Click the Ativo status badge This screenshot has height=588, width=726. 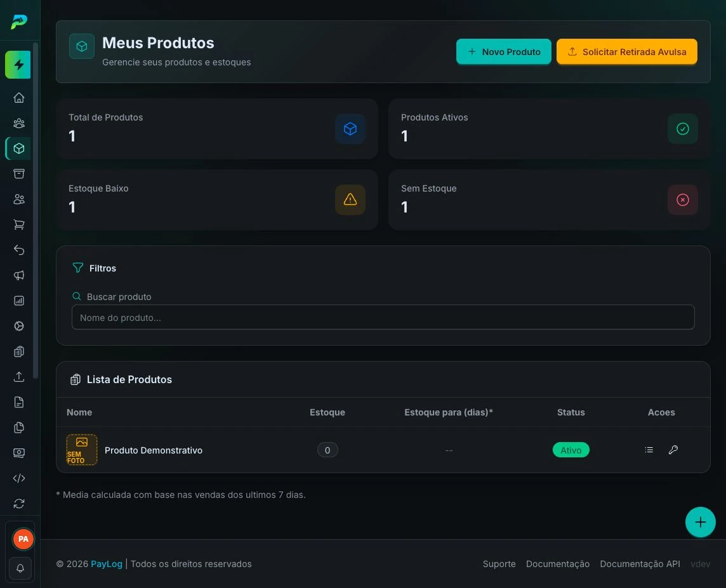pyautogui.click(x=571, y=450)
